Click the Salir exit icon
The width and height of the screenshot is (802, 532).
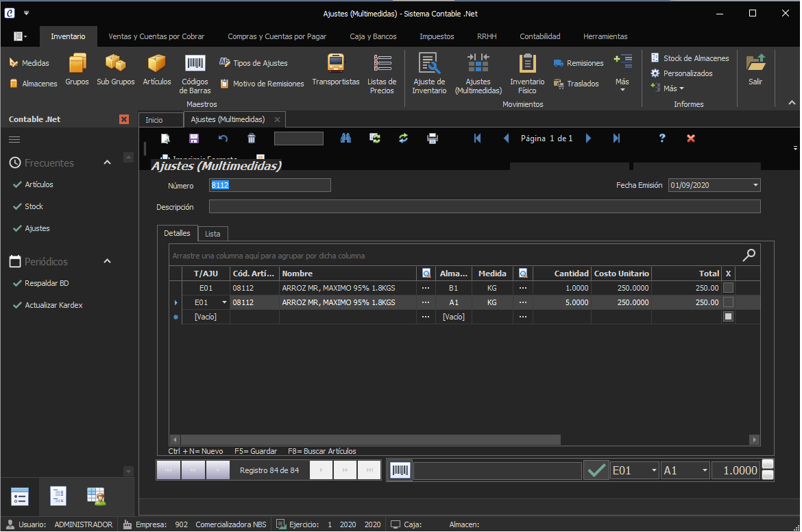755,69
